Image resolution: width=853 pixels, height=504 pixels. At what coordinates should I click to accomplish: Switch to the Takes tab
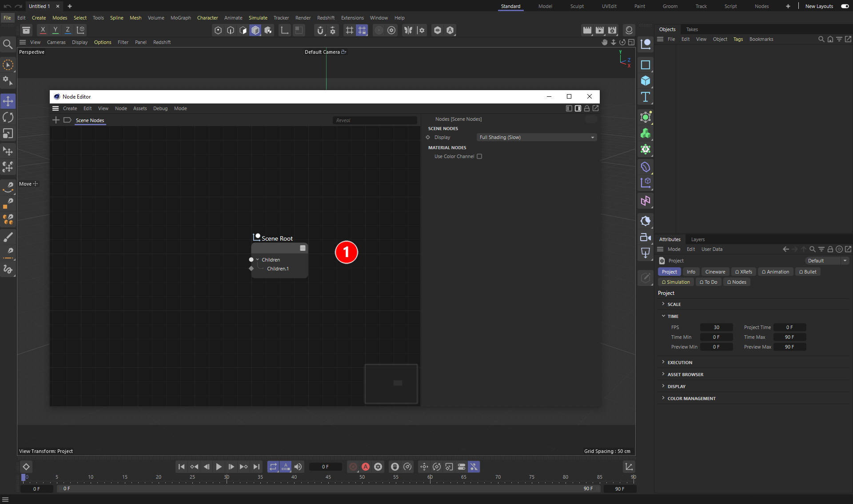pyautogui.click(x=692, y=29)
